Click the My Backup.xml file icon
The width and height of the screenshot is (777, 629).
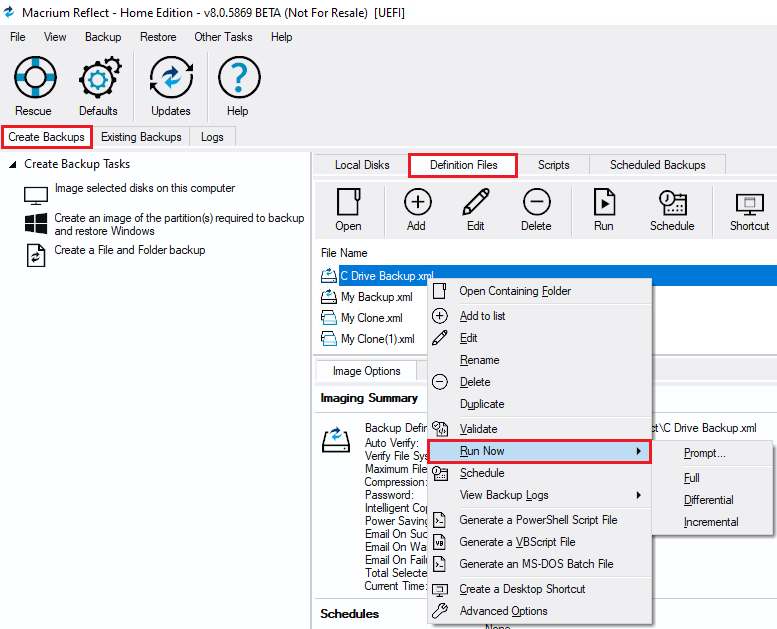click(x=329, y=296)
